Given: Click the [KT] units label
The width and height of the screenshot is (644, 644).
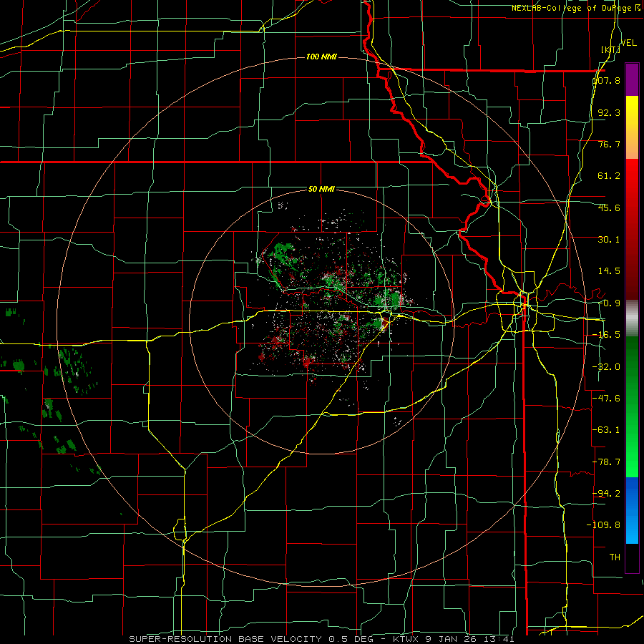Looking at the screenshot, I should tap(610, 49).
